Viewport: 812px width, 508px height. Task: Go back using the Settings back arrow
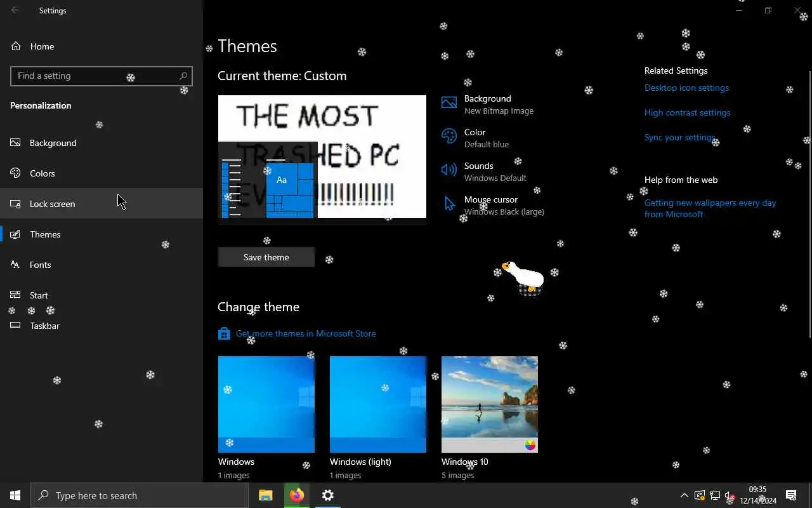pyautogui.click(x=15, y=10)
